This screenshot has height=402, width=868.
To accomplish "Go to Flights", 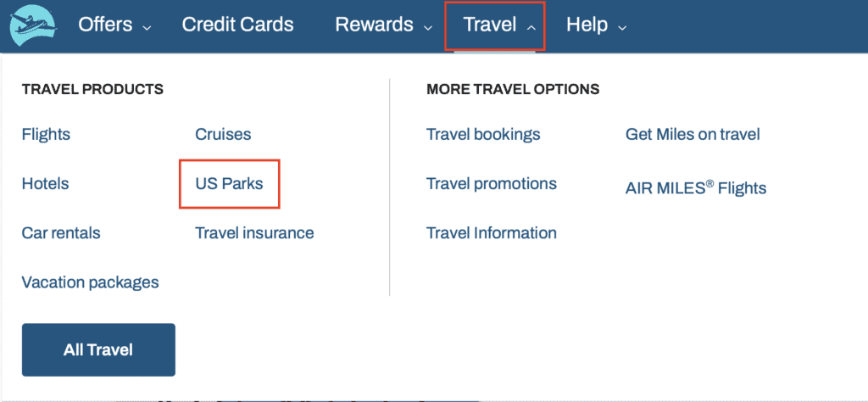I will coord(46,134).
